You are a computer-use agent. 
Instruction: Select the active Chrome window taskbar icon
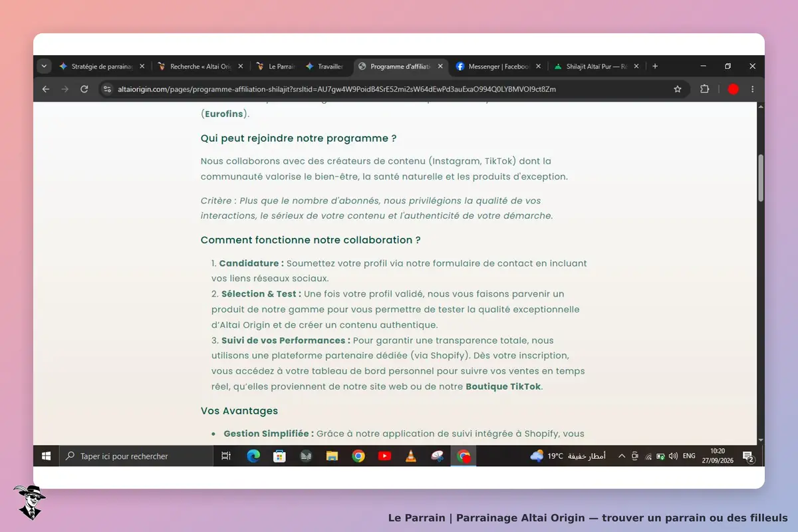coord(464,456)
